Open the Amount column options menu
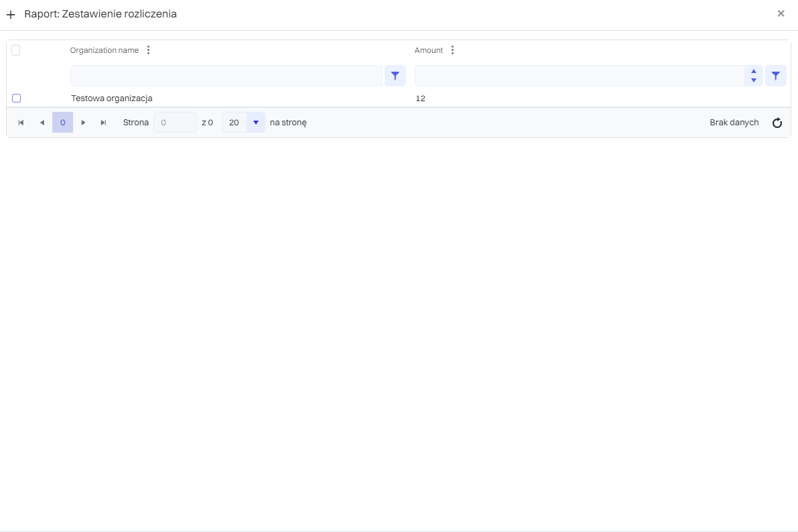Screen dimensions: 798x532 452,50
